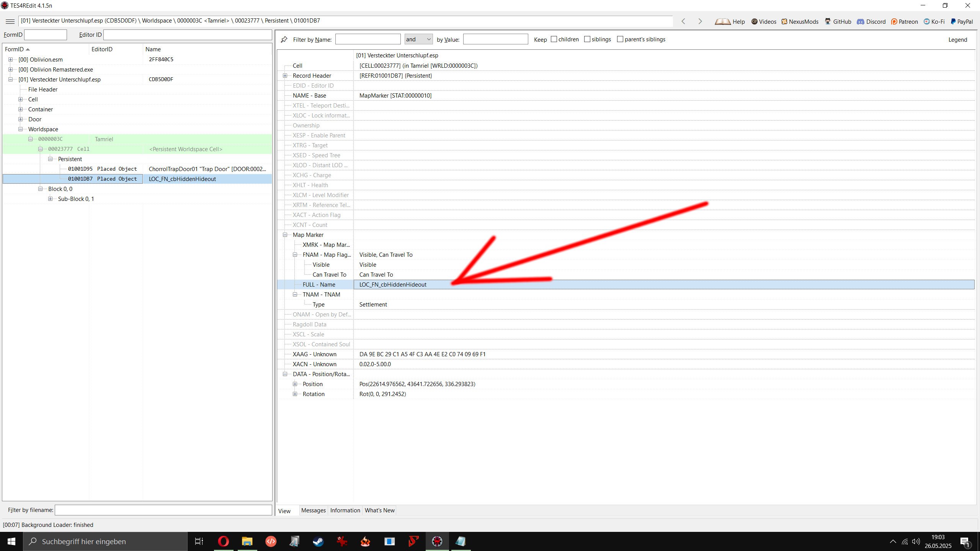Screen dimensions: 980x551
Task: Open the Discord link icon
Action: tap(861, 21)
